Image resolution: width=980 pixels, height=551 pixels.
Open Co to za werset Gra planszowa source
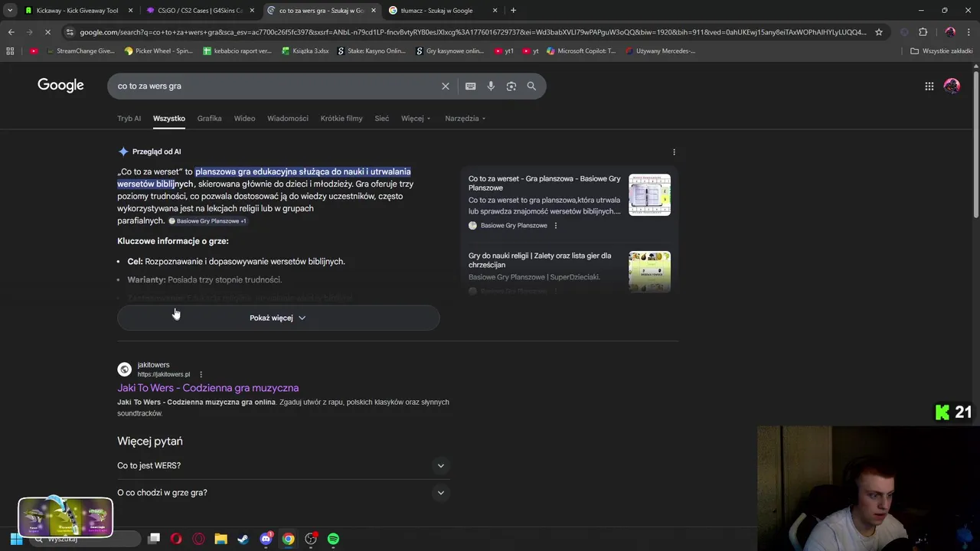pyautogui.click(x=544, y=183)
